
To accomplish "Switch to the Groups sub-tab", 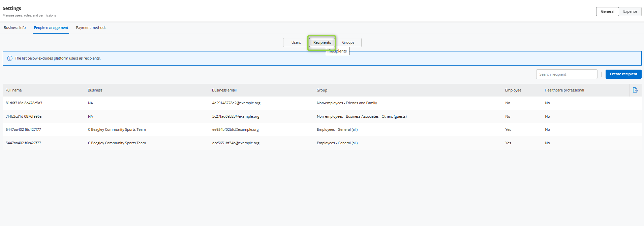I will pos(348,42).
